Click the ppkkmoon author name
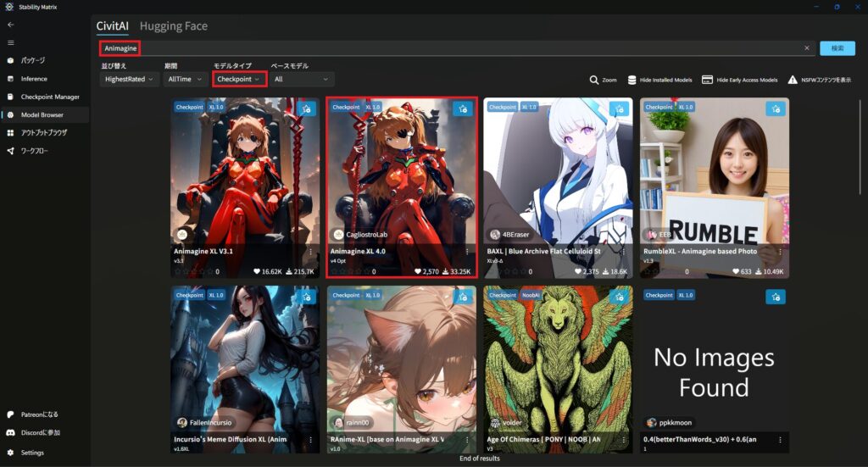 tap(676, 423)
